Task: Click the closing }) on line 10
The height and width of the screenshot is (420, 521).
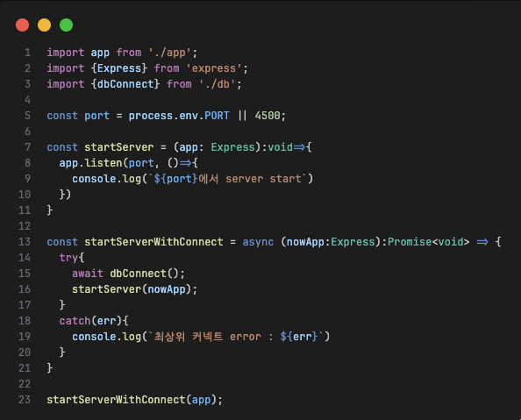Action: point(65,195)
